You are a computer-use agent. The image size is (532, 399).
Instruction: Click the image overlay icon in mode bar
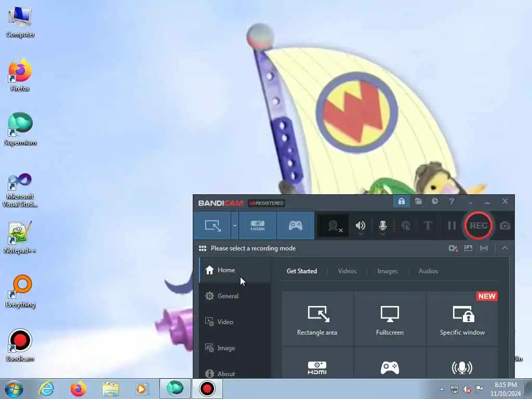[468, 248]
